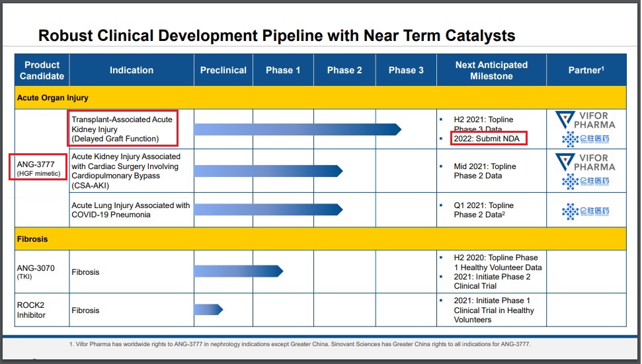
Task: Click the Next Anticipated Milestone header
Action: pos(491,71)
